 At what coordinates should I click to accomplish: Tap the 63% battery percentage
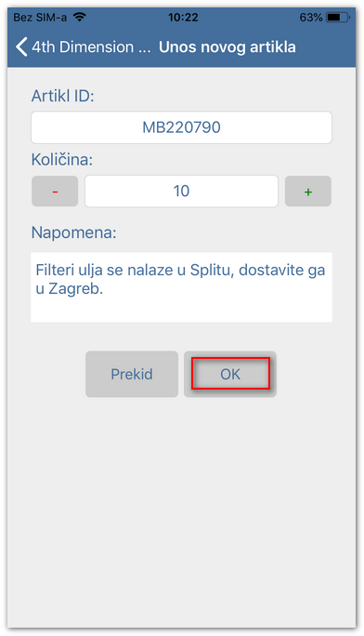click(x=311, y=18)
